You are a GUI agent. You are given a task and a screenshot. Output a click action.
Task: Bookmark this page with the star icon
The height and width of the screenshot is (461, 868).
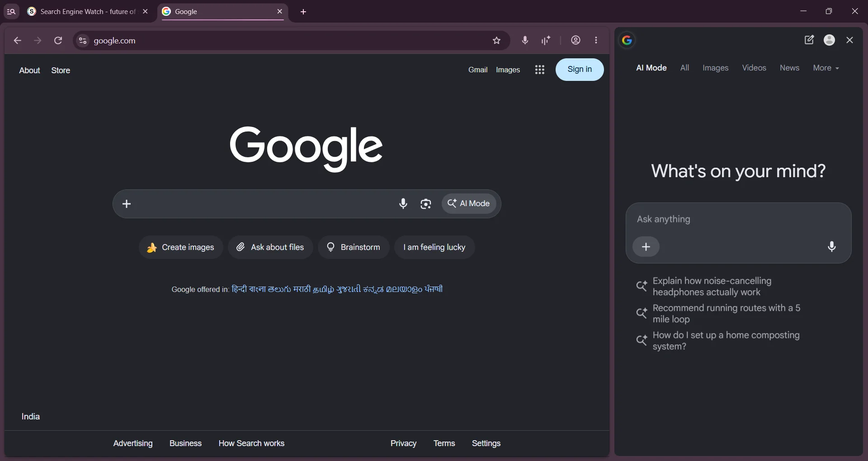[497, 41]
